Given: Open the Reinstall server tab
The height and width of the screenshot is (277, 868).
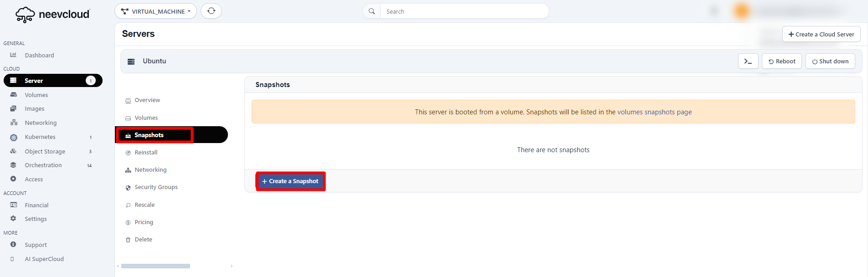Looking at the screenshot, I should [x=146, y=153].
